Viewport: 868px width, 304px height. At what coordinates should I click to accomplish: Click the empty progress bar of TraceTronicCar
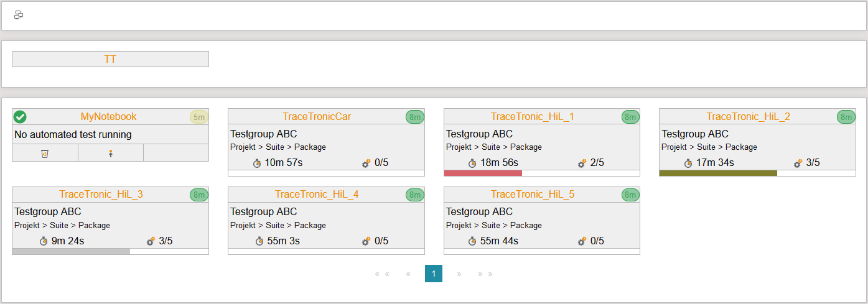[326, 173]
